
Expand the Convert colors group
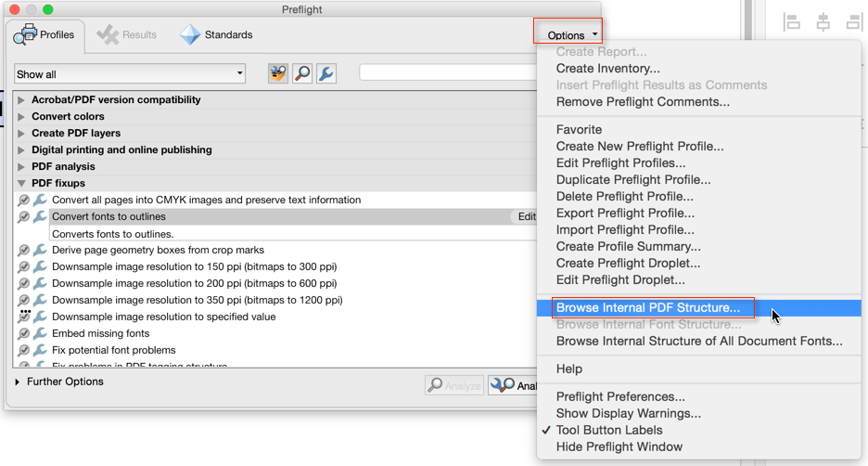click(x=21, y=117)
